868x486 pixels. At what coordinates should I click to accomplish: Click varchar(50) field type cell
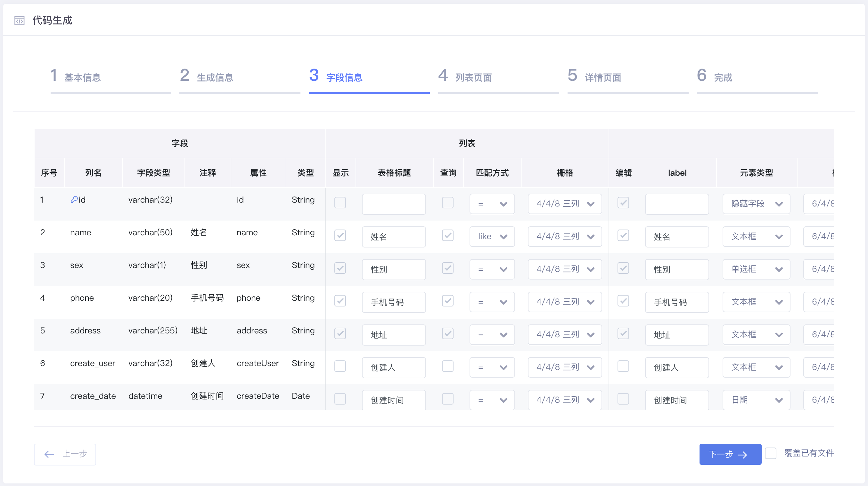click(x=150, y=232)
